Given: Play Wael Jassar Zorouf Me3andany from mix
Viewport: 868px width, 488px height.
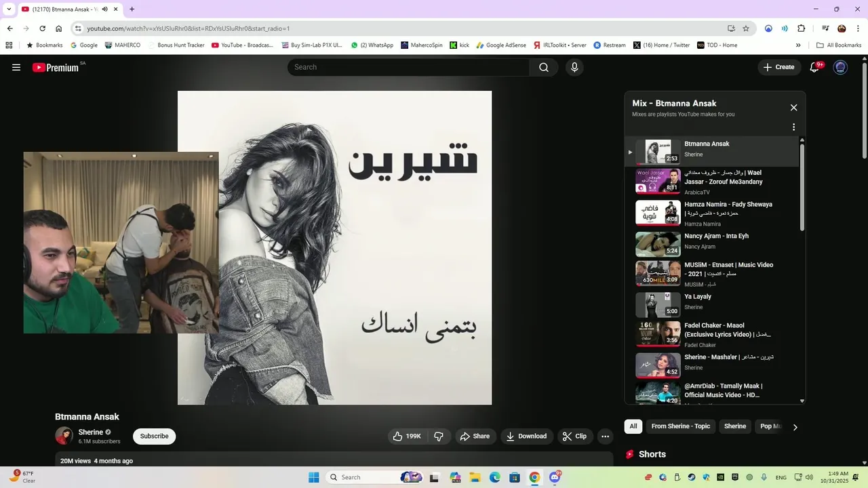Looking at the screenshot, I should coord(712,182).
